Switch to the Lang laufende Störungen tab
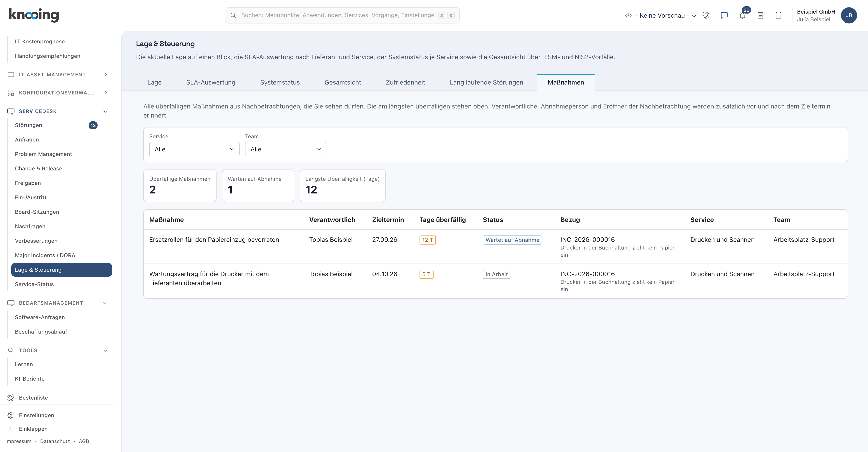Screen dimensions: 868x452 coord(486,82)
